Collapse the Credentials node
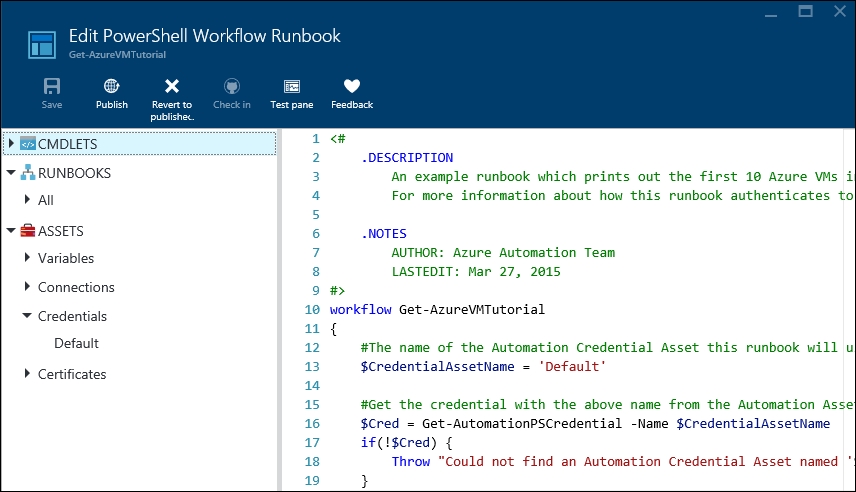 (x=27, y=315)
